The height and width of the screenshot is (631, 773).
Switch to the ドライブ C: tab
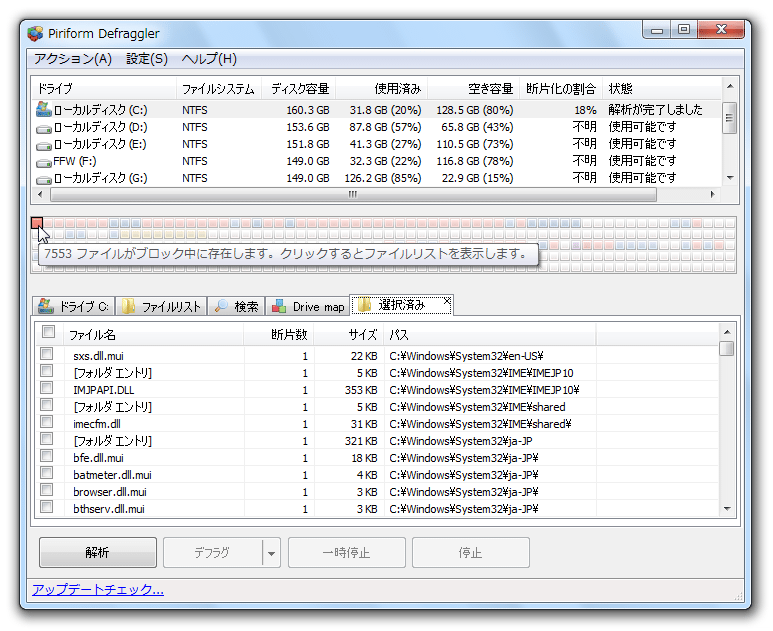click(74, 306)
